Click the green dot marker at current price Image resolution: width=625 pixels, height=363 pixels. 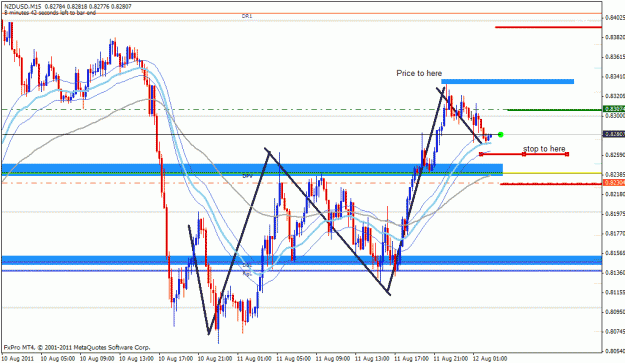point(501,135)
